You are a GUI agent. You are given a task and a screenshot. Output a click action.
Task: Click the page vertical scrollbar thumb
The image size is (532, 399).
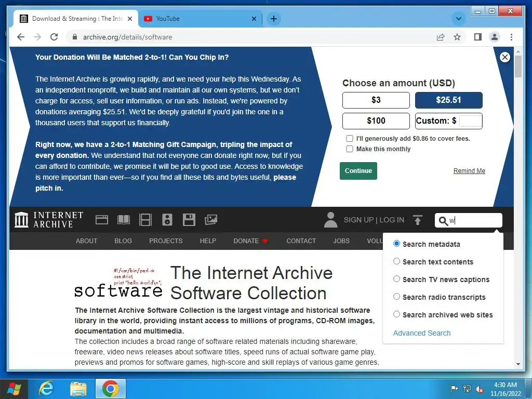pyautogui.click(x=518, y=66)
